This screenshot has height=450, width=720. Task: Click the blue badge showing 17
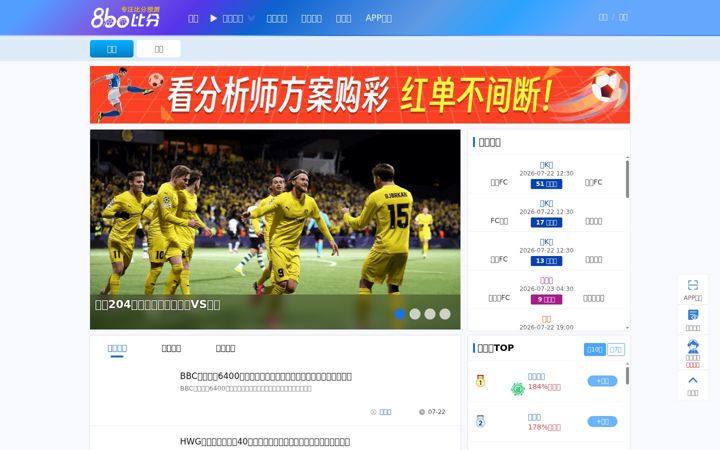tap(546, 222)
